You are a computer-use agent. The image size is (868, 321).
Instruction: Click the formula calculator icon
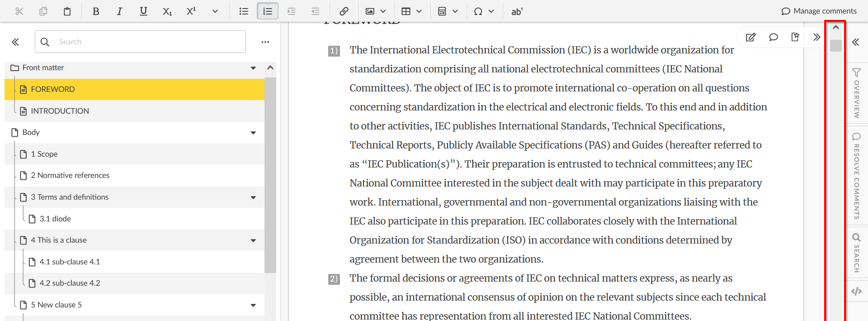(442, 11)
